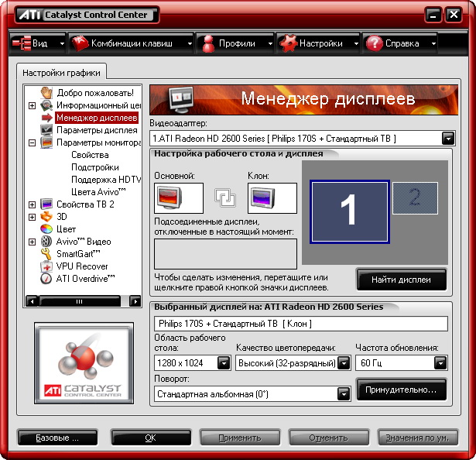Expand the 3D tree node
Screen dimensions: 476x460
tap(32, 217)
